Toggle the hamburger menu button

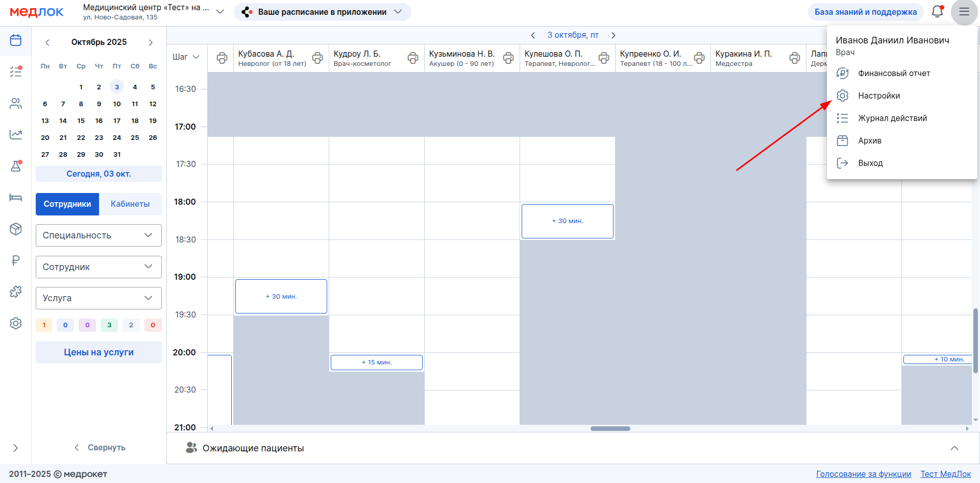point(964,12)
